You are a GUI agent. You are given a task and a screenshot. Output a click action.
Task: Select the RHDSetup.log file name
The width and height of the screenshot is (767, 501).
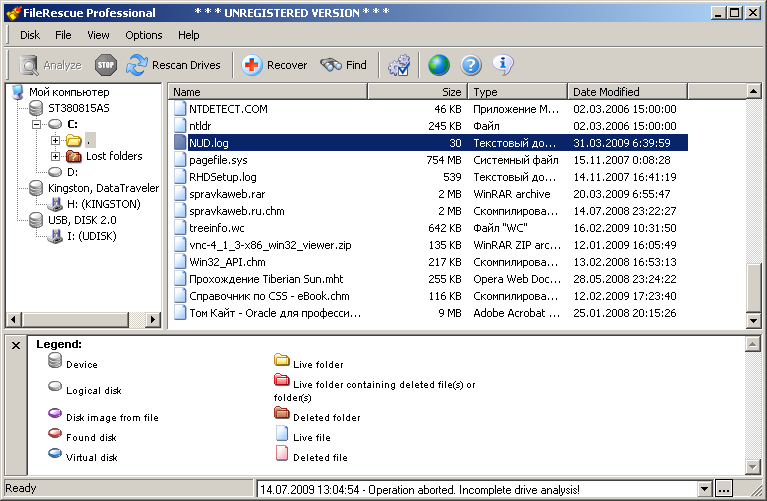point(223,177)
